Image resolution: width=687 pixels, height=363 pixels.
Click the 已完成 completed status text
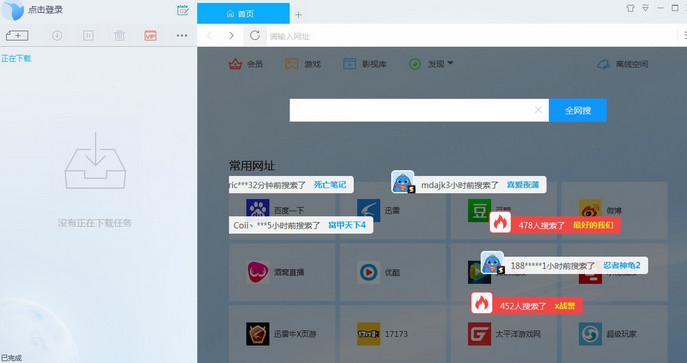tap(11, 358)
